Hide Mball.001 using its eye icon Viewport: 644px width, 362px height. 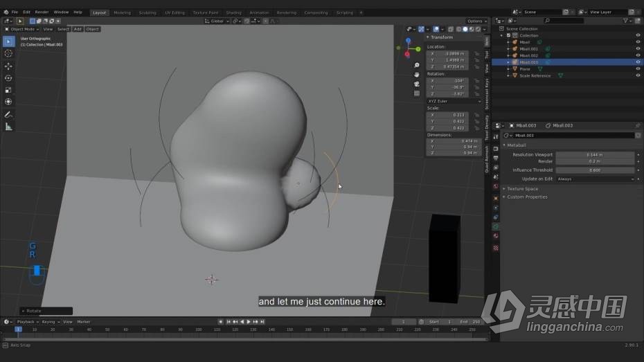point(638,48)
